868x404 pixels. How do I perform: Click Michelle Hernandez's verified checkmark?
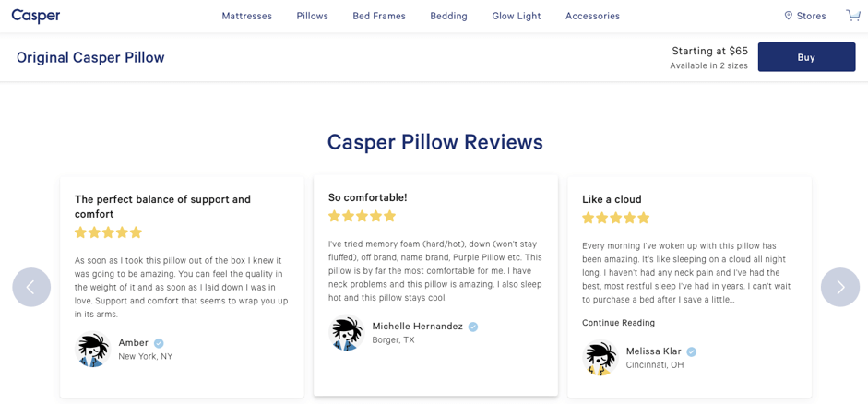click(x=473, y=327)
